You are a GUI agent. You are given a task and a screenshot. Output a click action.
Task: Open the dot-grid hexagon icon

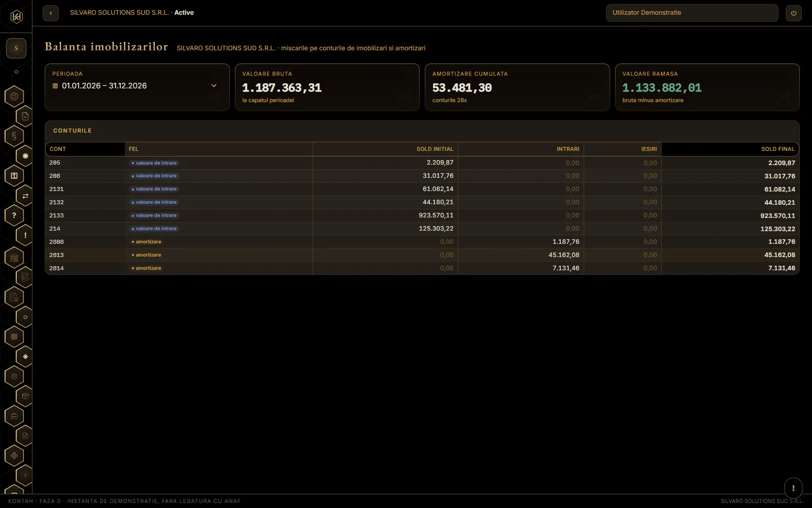14,336
